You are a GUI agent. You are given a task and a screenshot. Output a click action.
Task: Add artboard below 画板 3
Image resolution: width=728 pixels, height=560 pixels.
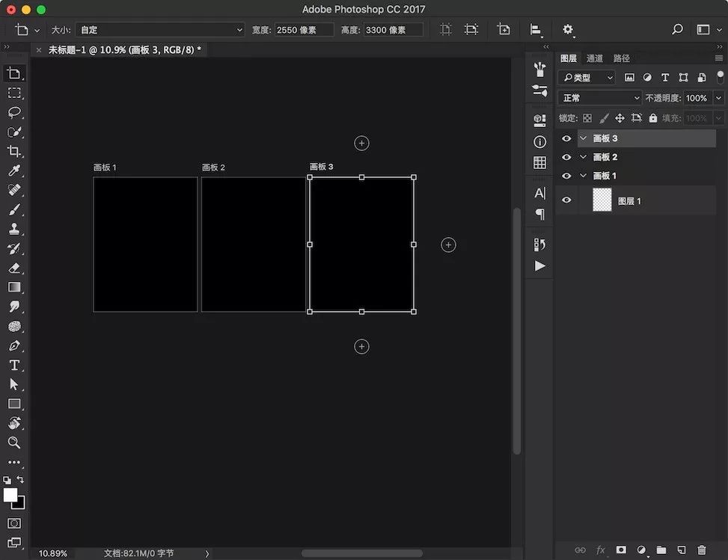(x=361, y=347)
